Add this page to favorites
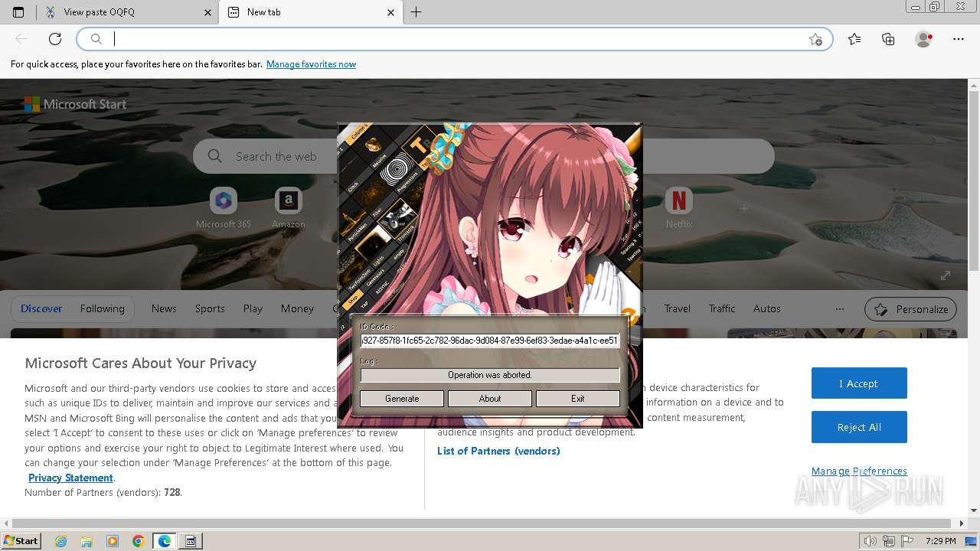Viewport: 980px width, 551px height. 815,39
